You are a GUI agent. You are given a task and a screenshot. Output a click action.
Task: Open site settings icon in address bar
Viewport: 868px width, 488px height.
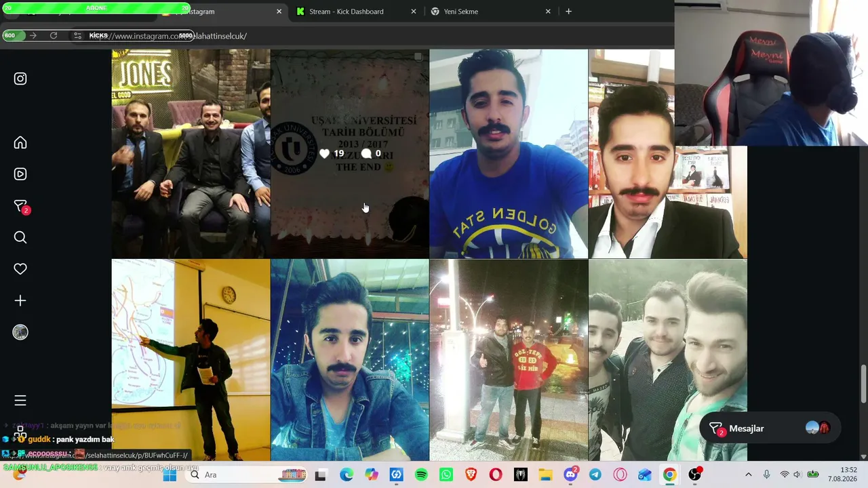(78, 35)
